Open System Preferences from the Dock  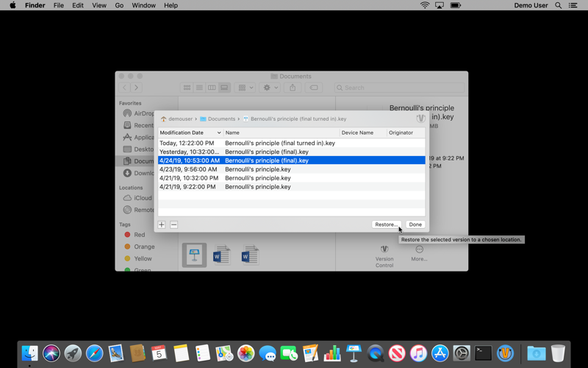(x=462, y=353)
